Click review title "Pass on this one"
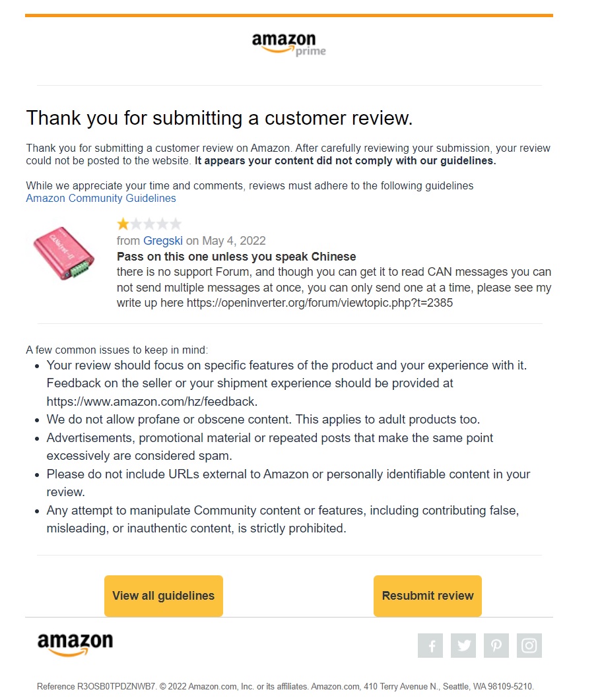This screenshot has width=602, height=700. tap(236, 257)
